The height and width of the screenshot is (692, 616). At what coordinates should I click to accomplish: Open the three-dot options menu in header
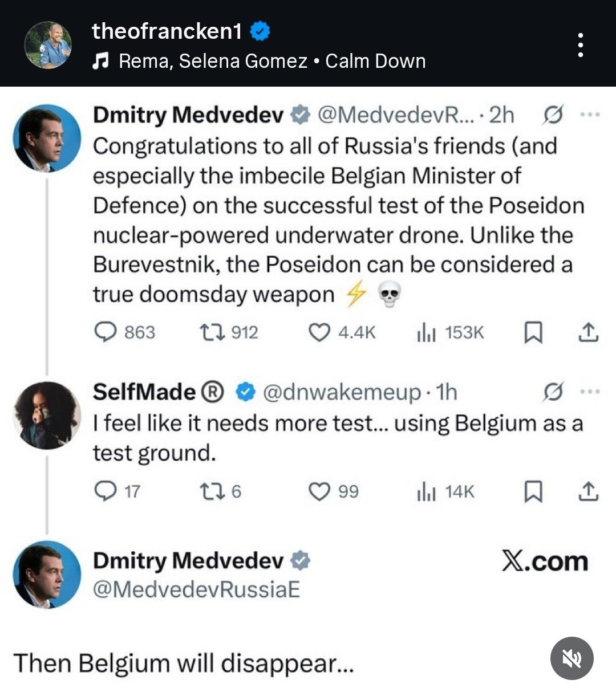tap(580, 45)
